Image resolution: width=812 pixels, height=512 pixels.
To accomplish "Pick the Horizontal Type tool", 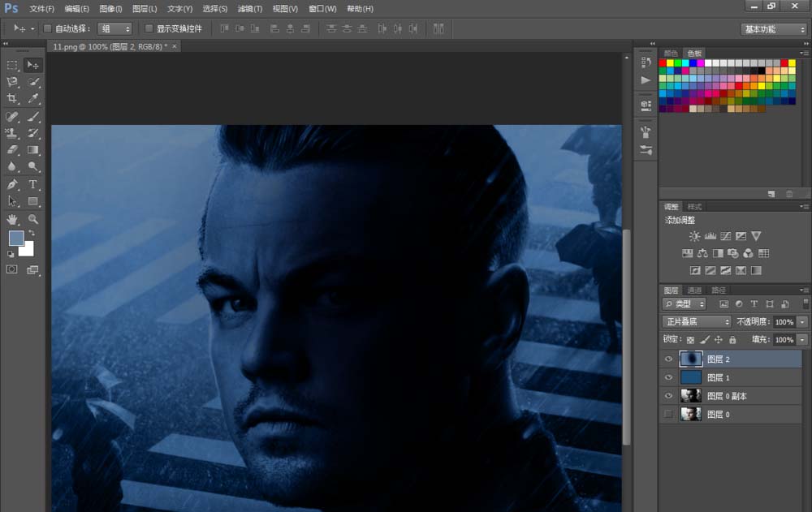I will [33, 185].
